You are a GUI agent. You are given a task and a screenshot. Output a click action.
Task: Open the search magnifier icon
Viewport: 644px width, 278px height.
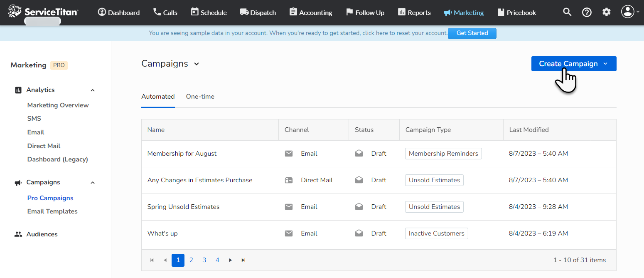(567, 12)
